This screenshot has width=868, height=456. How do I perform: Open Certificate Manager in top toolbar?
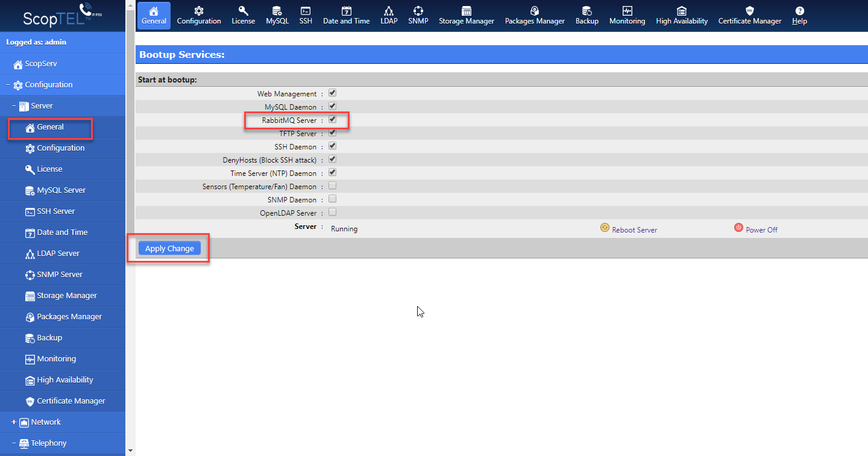click(x=750, y=16)
